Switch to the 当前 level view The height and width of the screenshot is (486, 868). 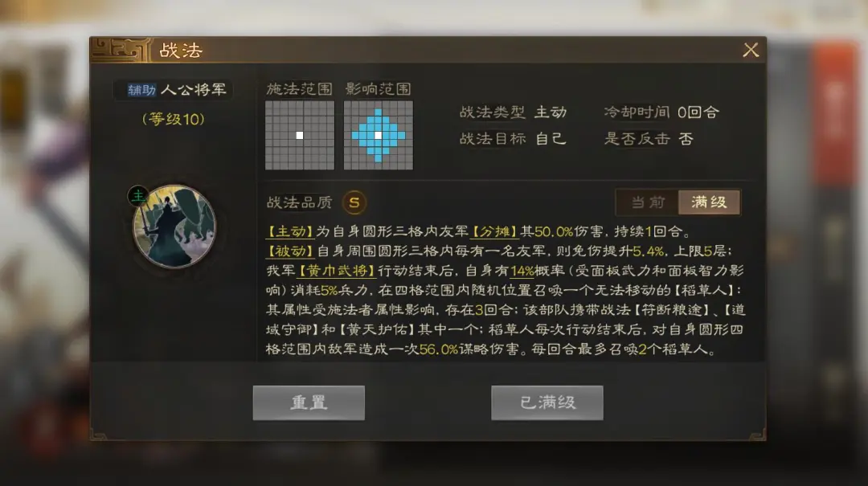[x=648, y=202]
